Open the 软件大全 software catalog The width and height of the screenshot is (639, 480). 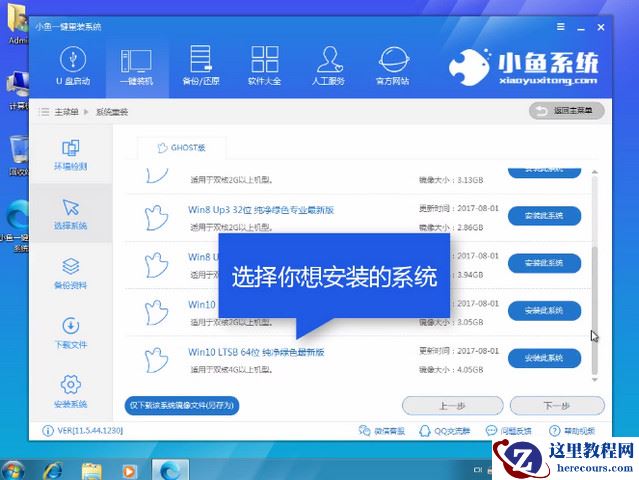coord(264,66)
